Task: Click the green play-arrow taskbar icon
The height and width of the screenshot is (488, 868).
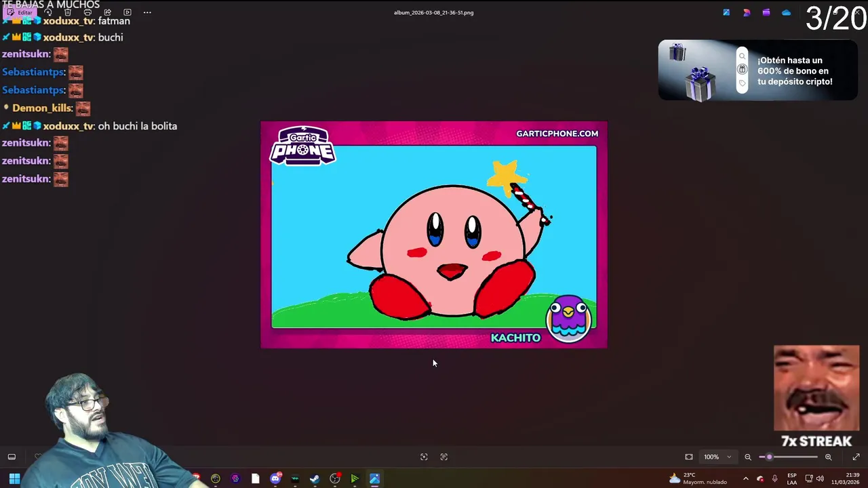Action: [354, 479]
